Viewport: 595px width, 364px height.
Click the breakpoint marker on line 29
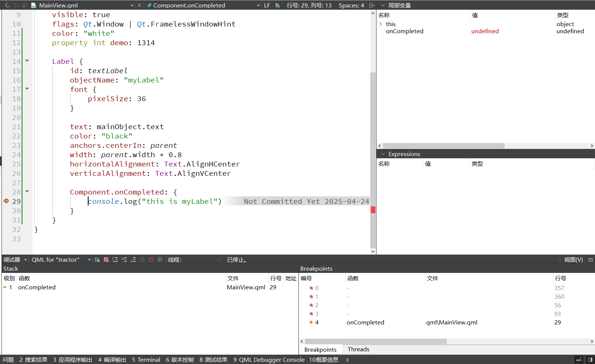point(6,201)
